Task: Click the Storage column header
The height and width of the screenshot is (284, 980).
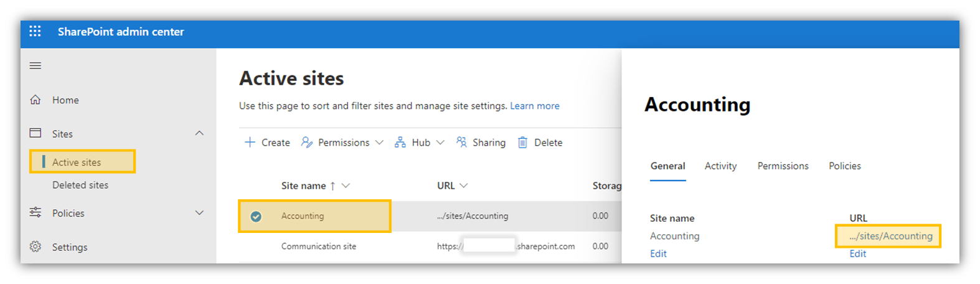Action: [607, 186]
